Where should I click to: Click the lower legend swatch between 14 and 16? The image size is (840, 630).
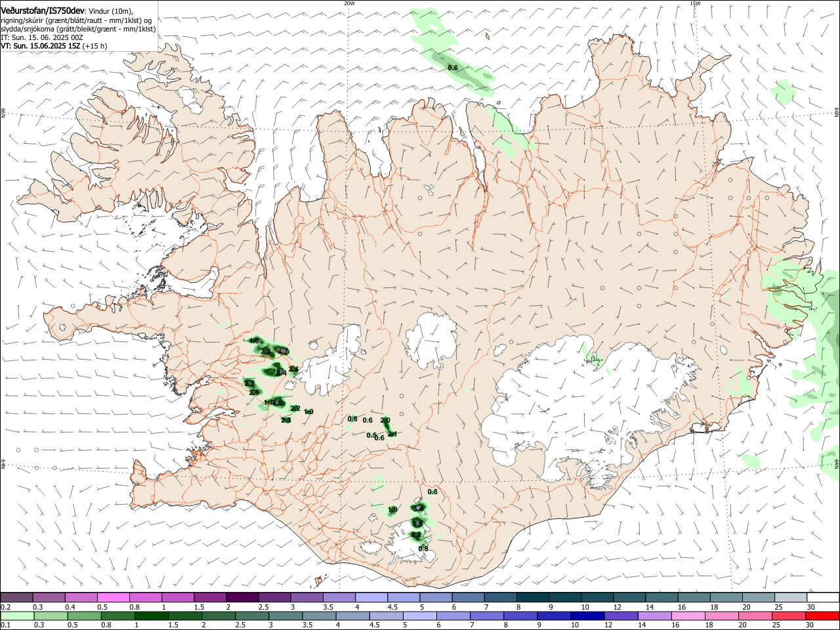click(x=654, y=616)
